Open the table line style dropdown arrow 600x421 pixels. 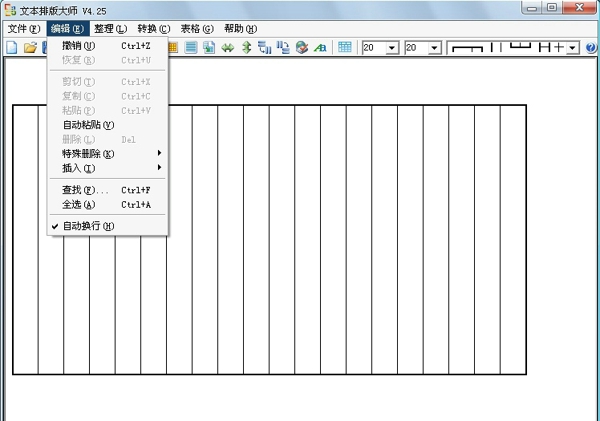[572, 47]
